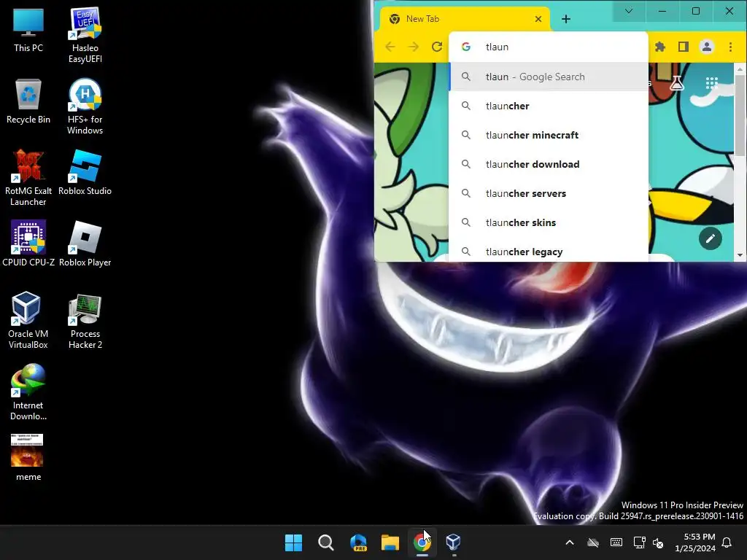Open the meme image file
The width and height of the screenshot is (747, 560).
pos(28,458)
